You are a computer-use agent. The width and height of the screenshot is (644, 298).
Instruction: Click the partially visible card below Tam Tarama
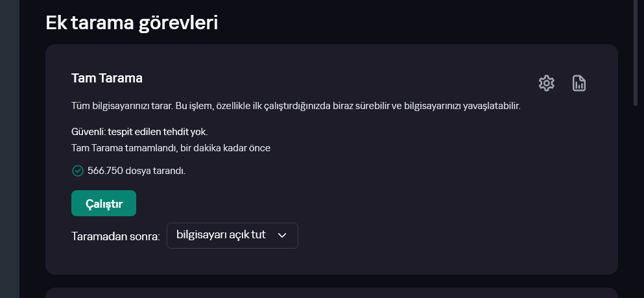point(331,293)
